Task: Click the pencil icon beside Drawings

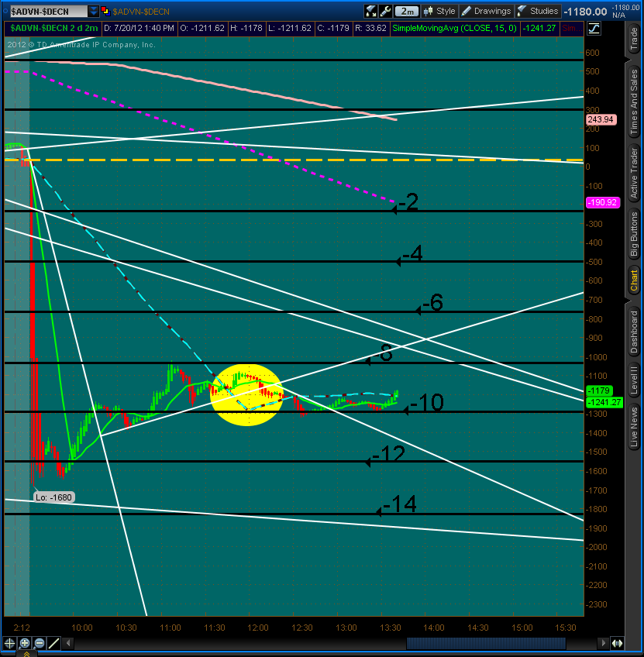Action: (x=466, y=12)
